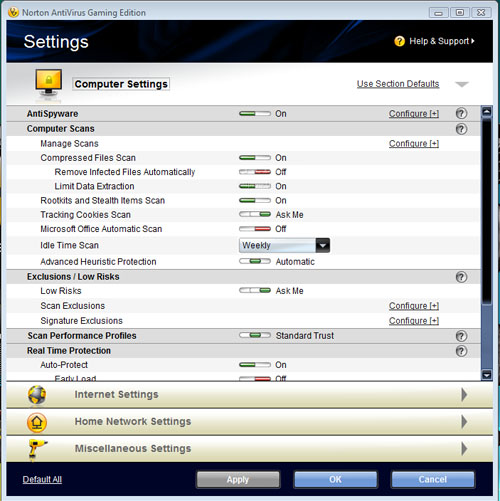Viewport: 500px width, 501px height.
Task: Click the settings list scrollbar thumb
Action: [487, 211]
